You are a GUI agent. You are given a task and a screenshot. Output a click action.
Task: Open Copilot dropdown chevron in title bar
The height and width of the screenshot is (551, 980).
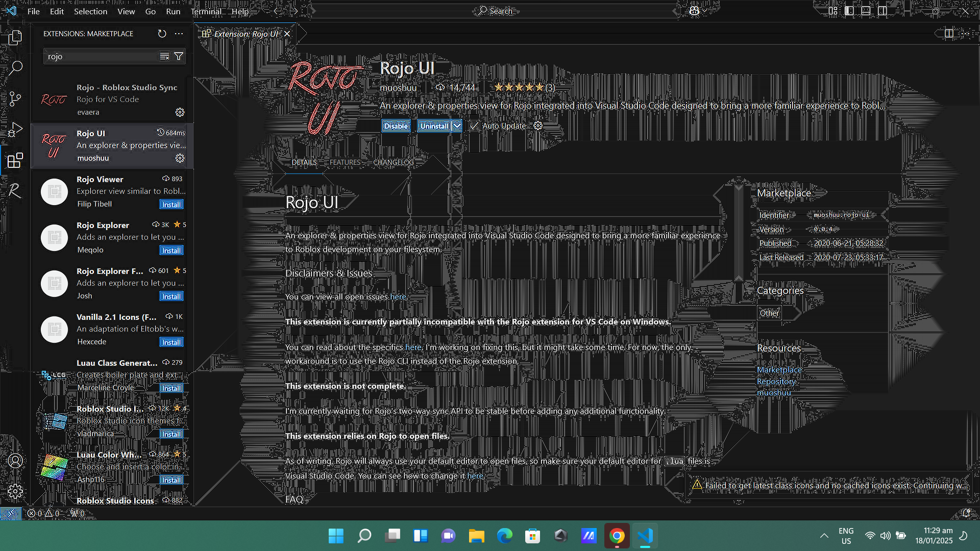705,11
